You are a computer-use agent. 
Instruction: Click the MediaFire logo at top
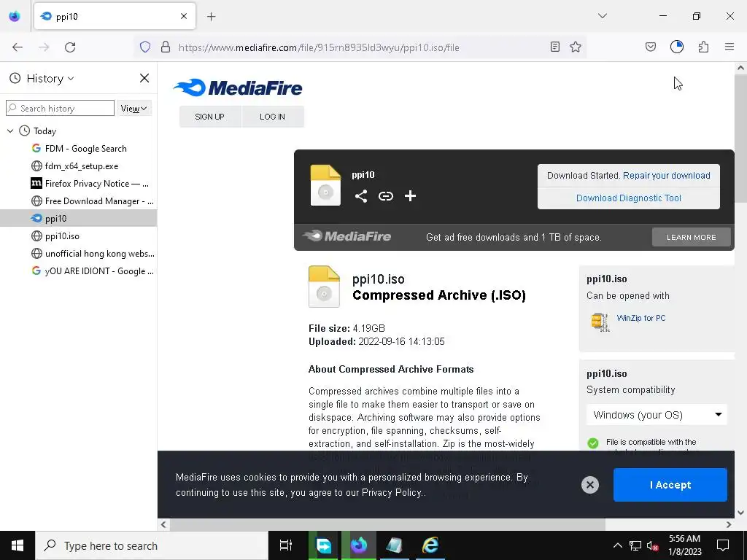(238, 88)
